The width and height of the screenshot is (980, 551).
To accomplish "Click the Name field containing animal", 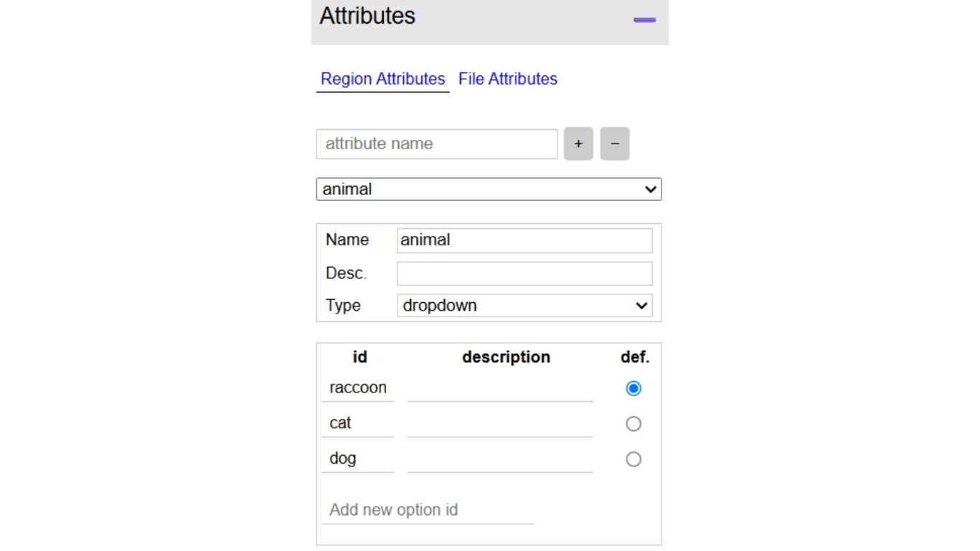I will (524, 240).
